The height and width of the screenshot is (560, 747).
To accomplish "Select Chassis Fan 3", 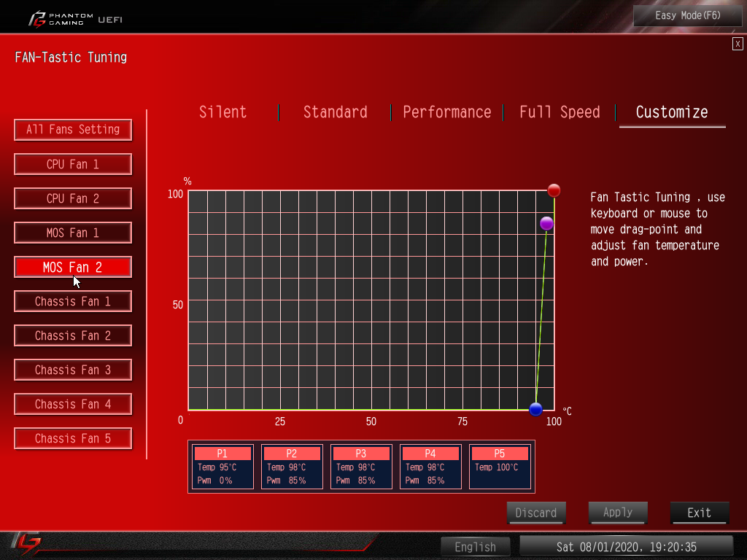I will pos(73,370).
